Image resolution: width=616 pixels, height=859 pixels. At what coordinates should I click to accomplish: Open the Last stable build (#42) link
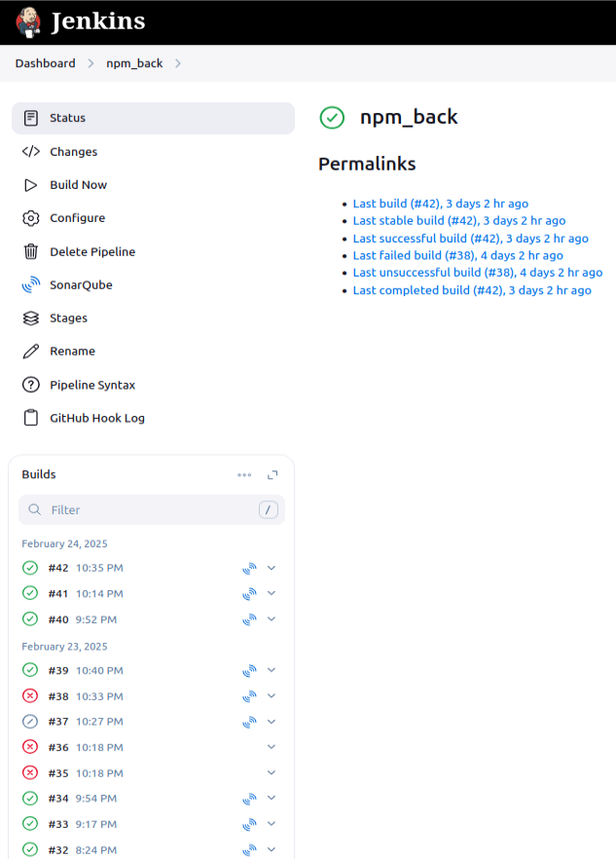458,221
